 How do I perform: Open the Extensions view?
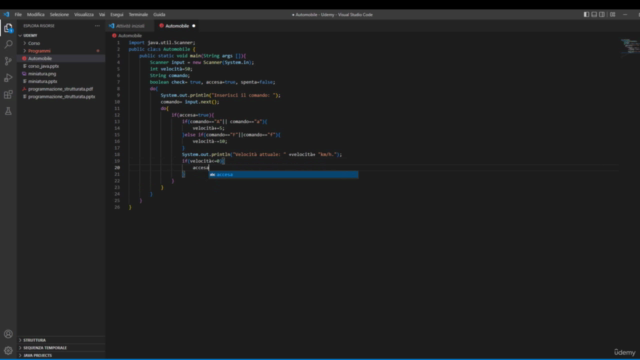tap(8, 94)
